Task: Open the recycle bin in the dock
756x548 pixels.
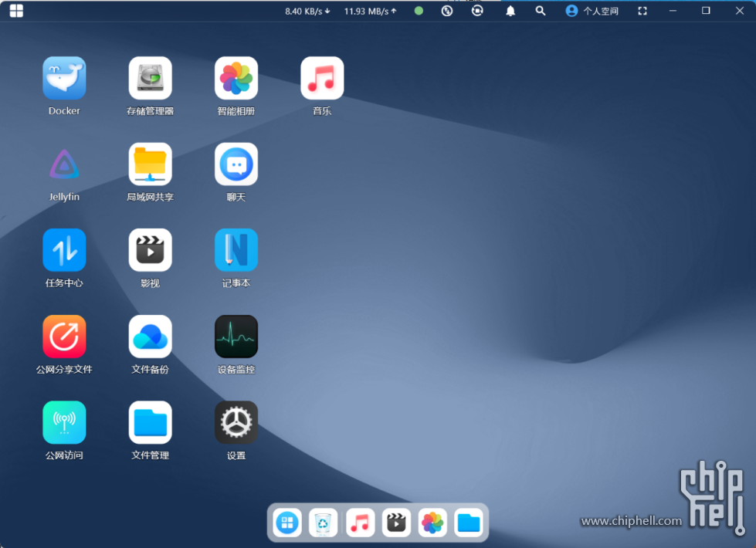Action: point(324,523)
